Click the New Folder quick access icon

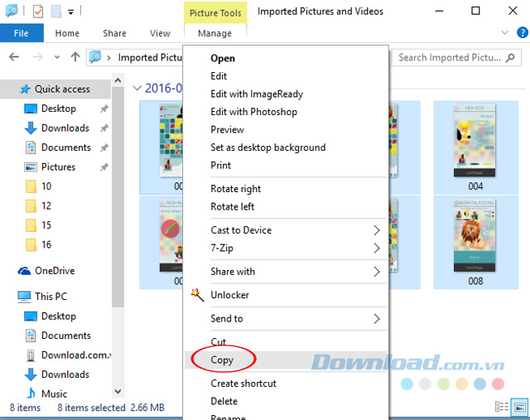tap(55, 12)
